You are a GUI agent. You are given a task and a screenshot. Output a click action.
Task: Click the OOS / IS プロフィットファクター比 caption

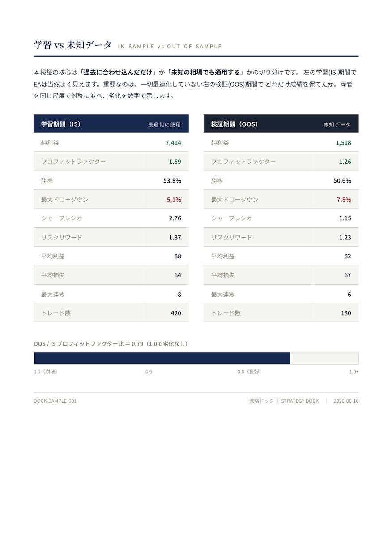[112, 344]
